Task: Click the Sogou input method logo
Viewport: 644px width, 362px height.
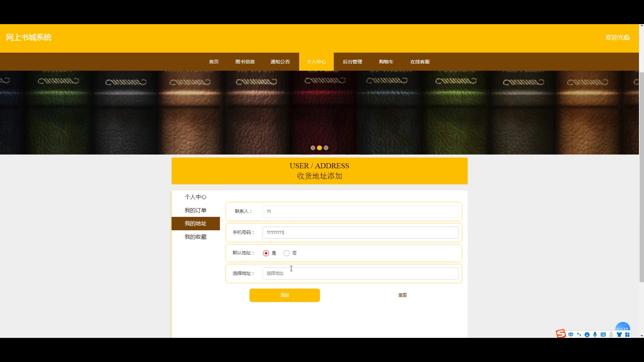Action: click(x=560, y=334)
